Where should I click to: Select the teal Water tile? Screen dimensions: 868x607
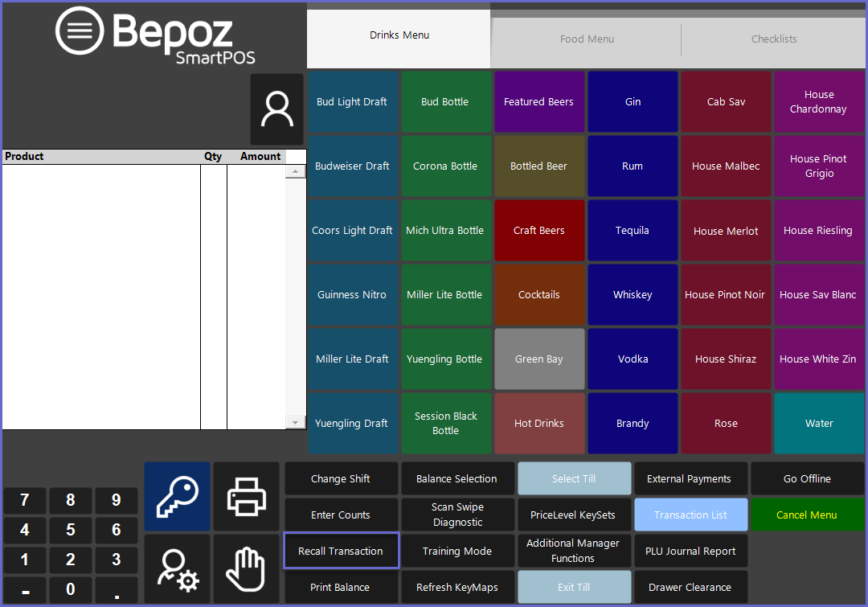pyautogui.click(x=819, y=424)
